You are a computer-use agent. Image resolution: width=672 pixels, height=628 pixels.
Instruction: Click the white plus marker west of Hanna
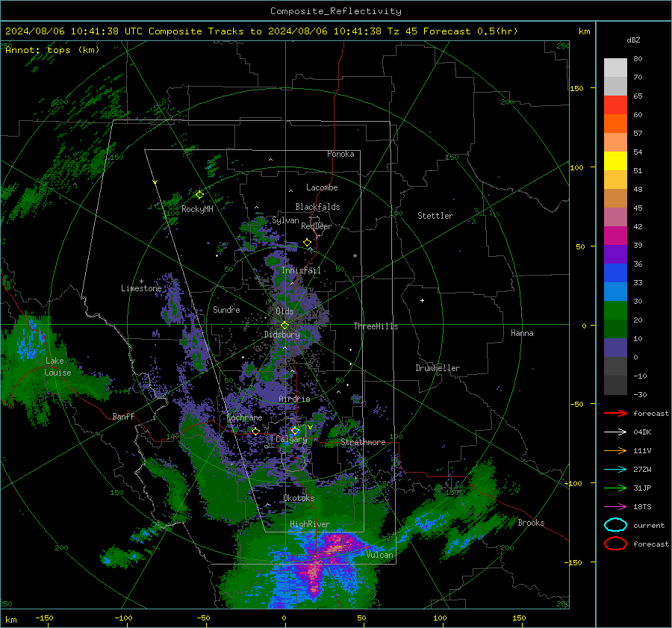422,300
